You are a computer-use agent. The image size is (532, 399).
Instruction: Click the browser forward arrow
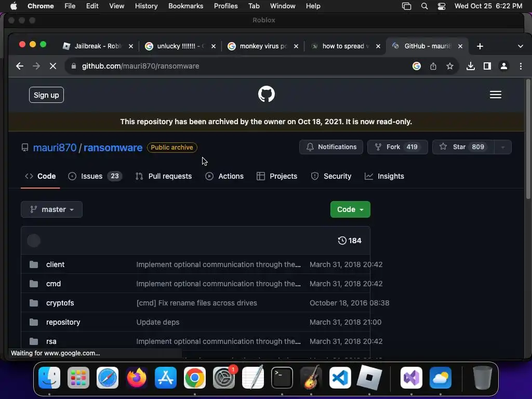(36, 66)
